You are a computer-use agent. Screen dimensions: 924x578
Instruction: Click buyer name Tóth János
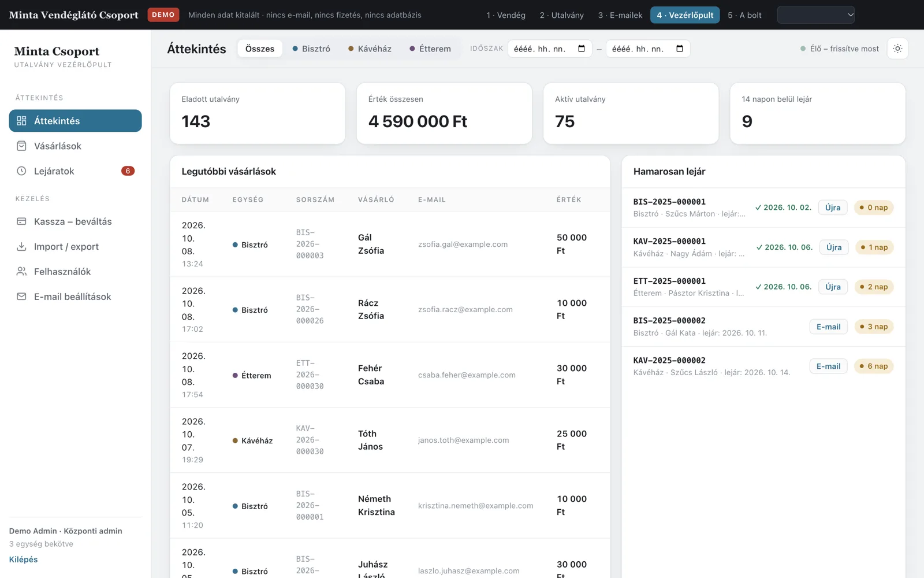tap(371, 440)
